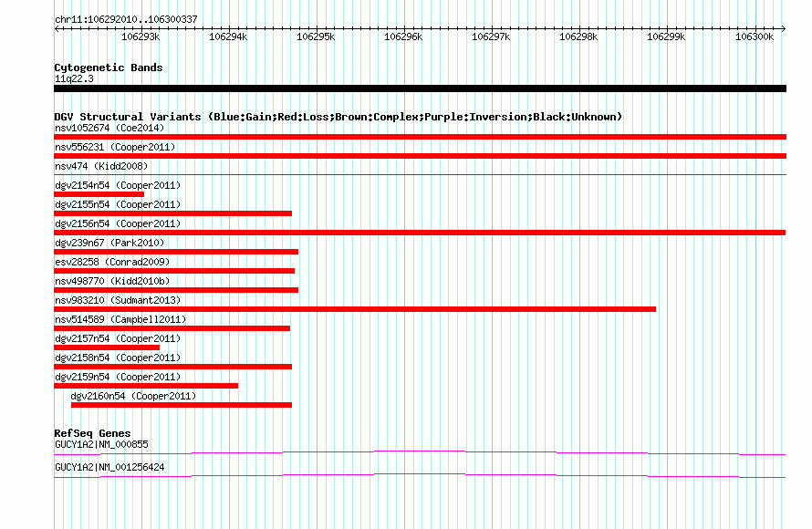Image resolution: width=812 pixels, height=529 pixels.
Task: Select the red bar under nsv498770
Action: tap(176, 290)
